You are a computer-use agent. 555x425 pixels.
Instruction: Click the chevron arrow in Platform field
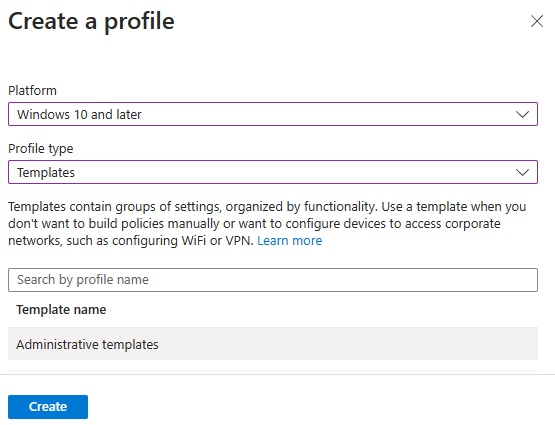522,114
